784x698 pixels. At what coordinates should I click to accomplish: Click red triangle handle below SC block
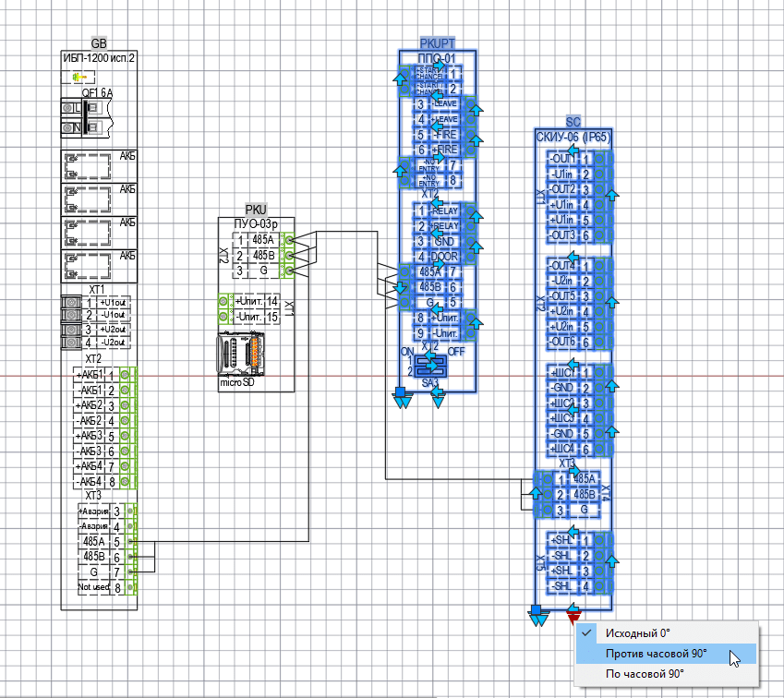(573, 616)
